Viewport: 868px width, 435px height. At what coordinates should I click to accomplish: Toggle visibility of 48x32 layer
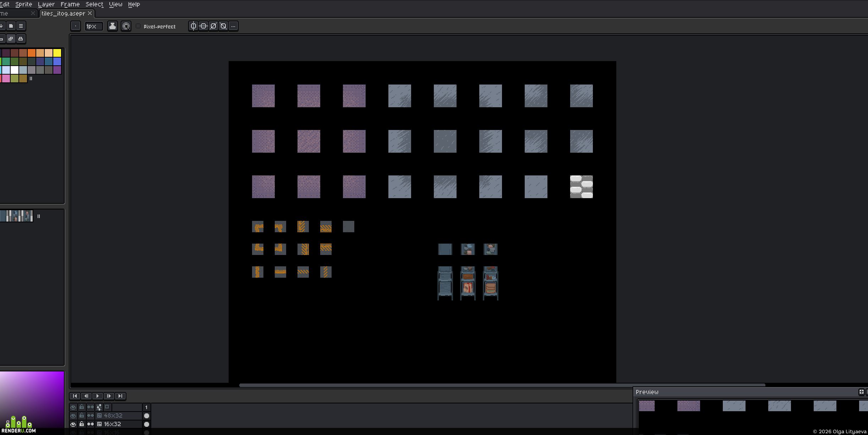coord(73,416)
